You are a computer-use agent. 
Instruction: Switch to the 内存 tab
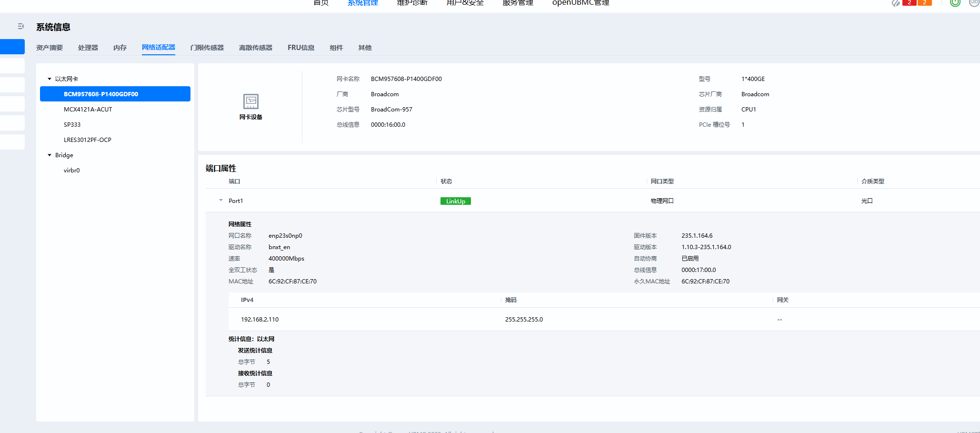pos(120,48)
